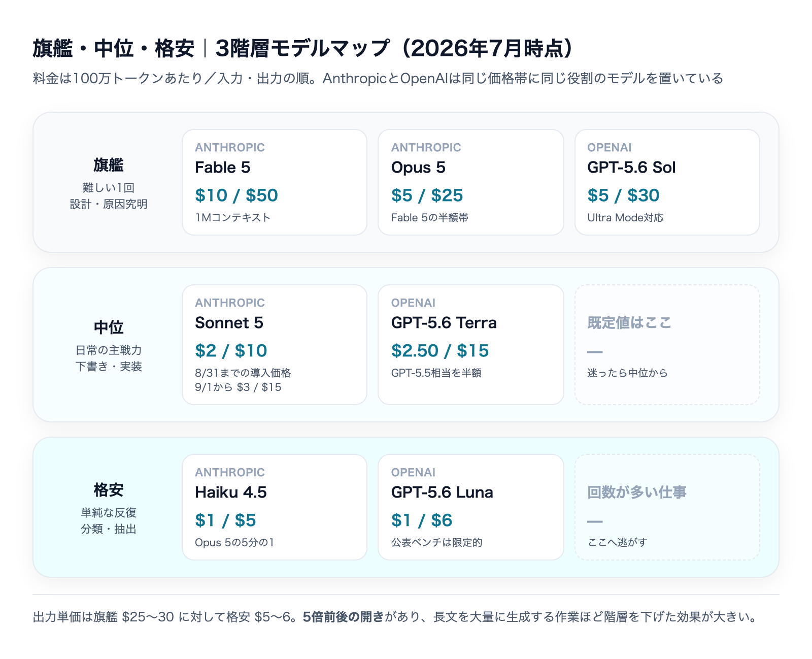The height and width of the screenshot is (659, 812).
Task: Click the ANTHROPIC label above Opus 5
Action: (426, 147)
